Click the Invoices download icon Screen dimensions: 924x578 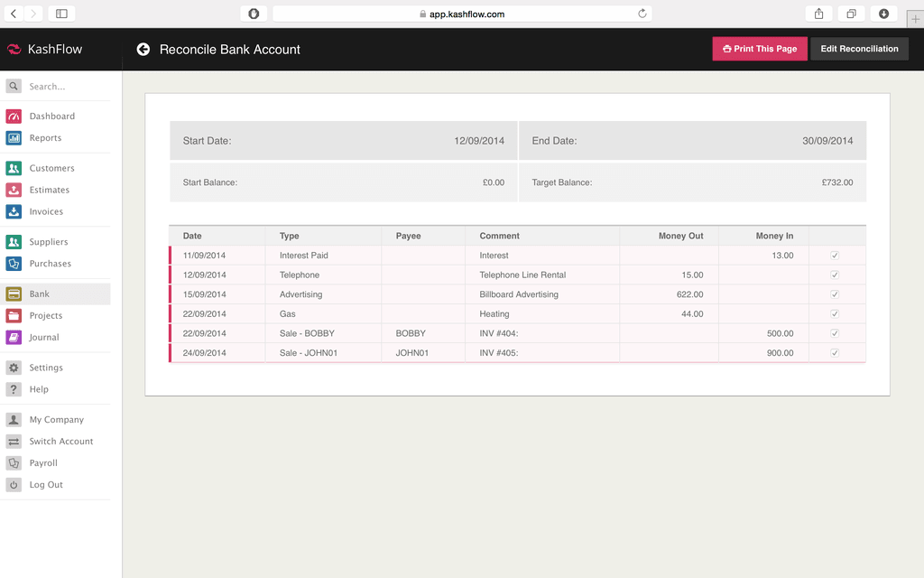click(14, 211)
